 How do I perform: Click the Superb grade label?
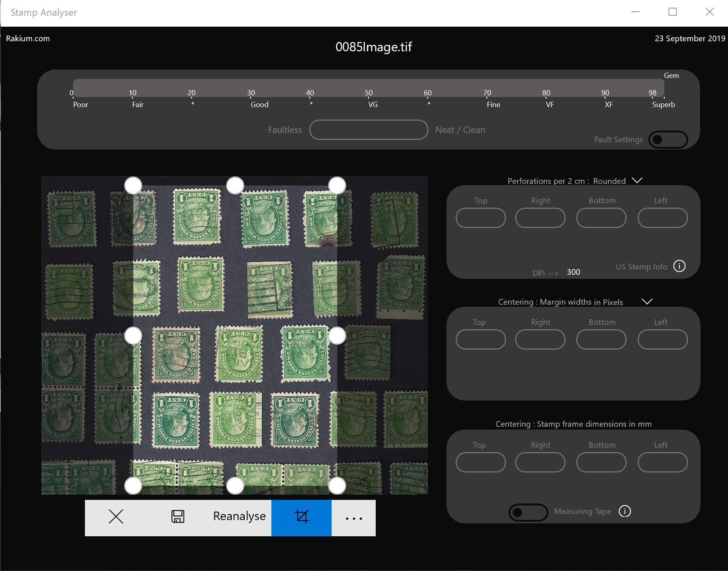pyautogui.click(x=664, y=105)
